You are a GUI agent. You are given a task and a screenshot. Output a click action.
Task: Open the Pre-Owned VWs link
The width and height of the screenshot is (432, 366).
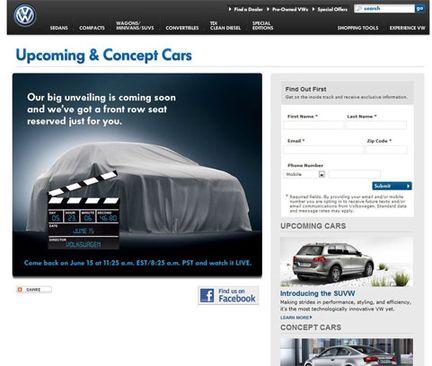(290, 9)
